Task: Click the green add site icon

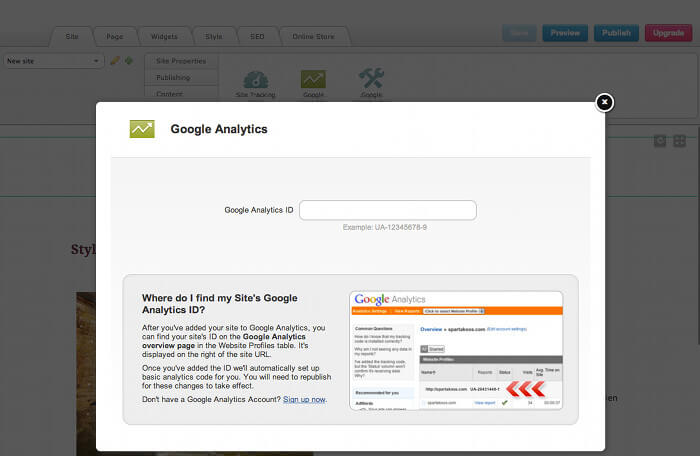Action: (129, 61)
